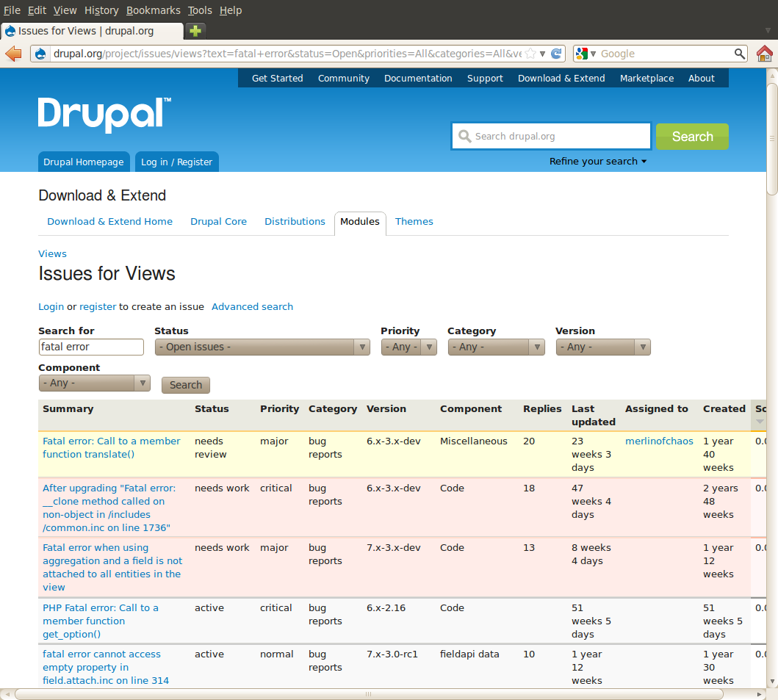Click the register link

[x=98, y=306]
